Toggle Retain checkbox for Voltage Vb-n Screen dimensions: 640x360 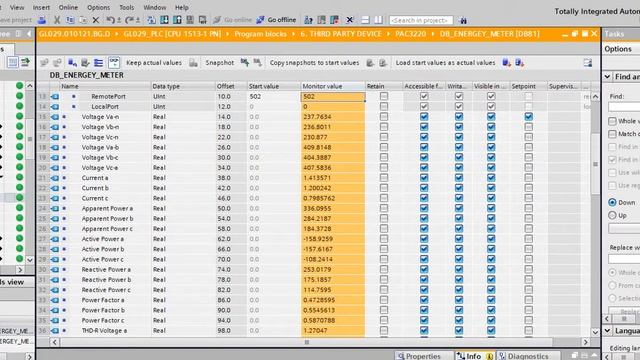pyautogui.click(x=384, y=127)
